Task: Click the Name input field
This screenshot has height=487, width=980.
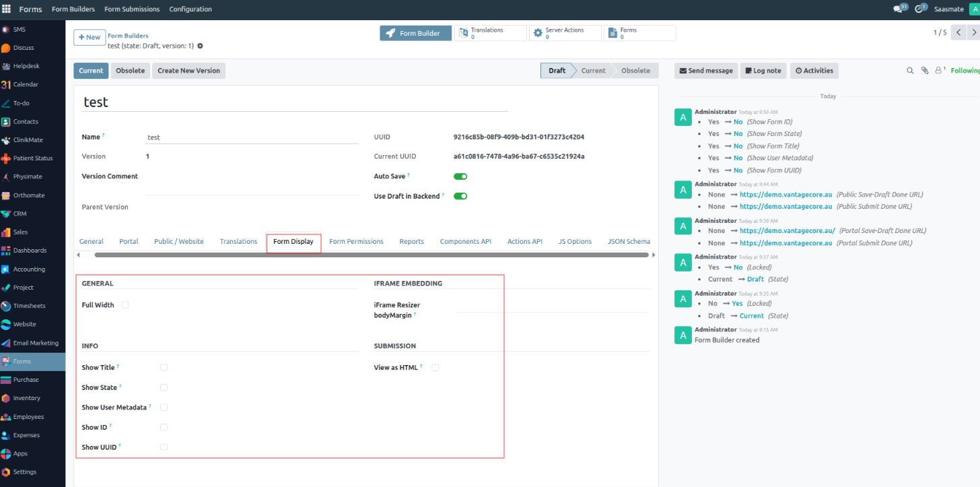Action: coord(252,137)
